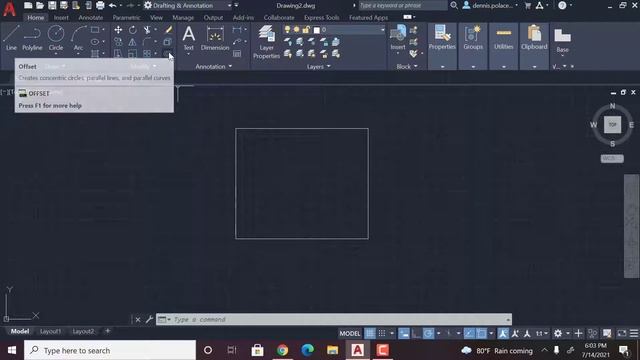Screen dimensions: 640x360
Task: Toggle dynamic input in status bar
Action: [404, 333]
